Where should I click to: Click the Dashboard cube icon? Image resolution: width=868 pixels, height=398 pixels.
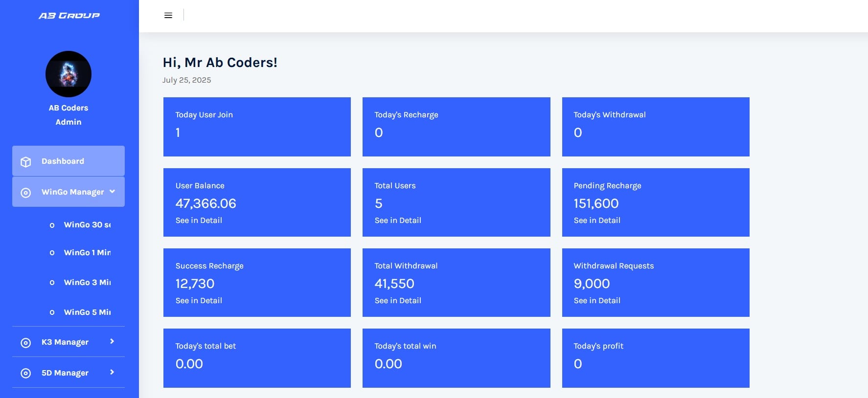coord(26,162)
